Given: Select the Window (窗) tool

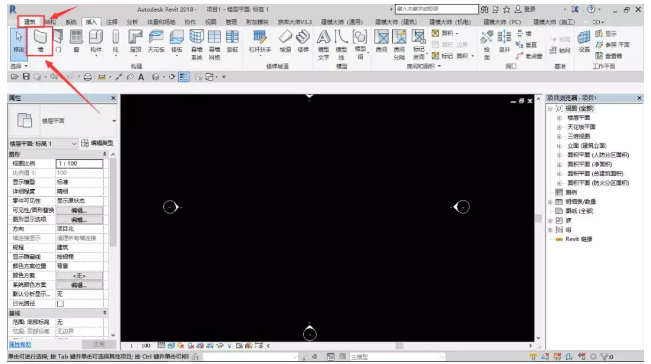Looking at the screenshot, I should click(x=76, y=41).
